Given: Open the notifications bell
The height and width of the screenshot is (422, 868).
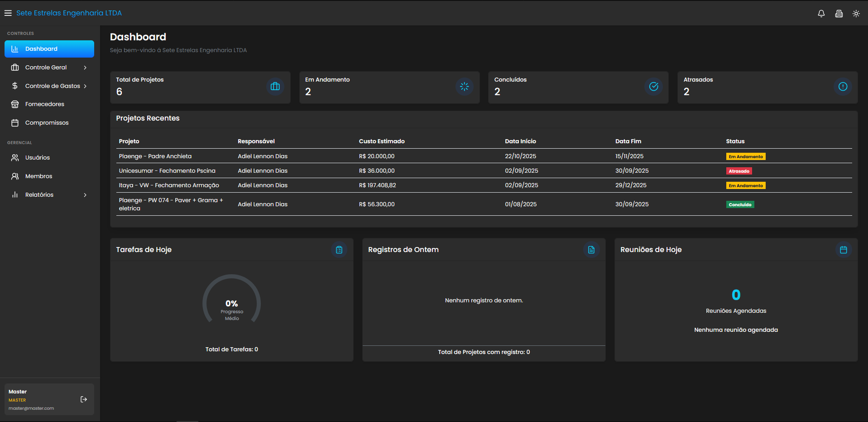Looking at the screenshot, I should [x=821, y=14].
